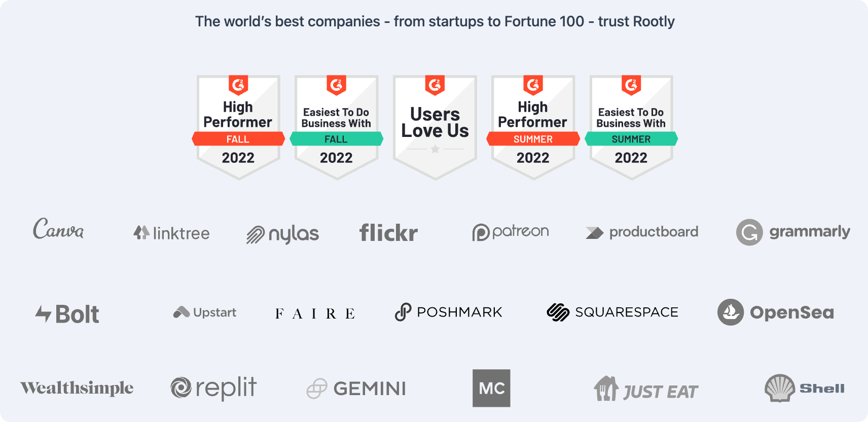Click the Canva logo
Screen dimensions: 868x422
tap(58, 229)
